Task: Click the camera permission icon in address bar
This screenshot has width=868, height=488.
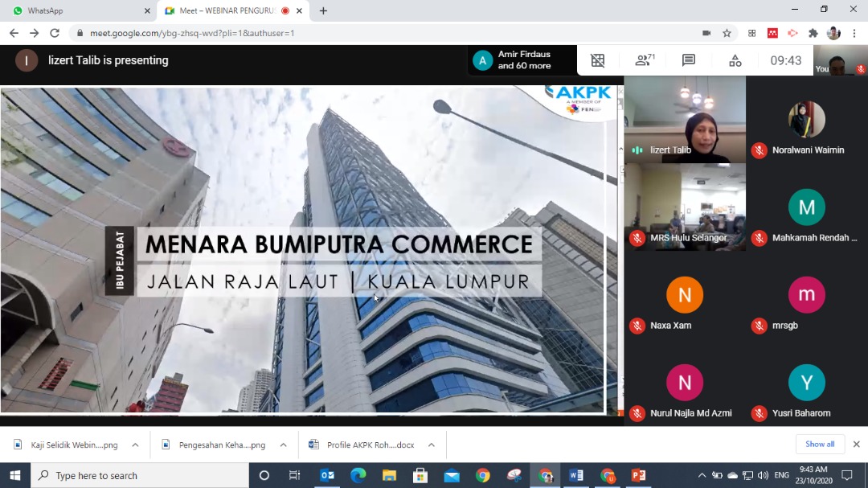Action: point(706,33)
